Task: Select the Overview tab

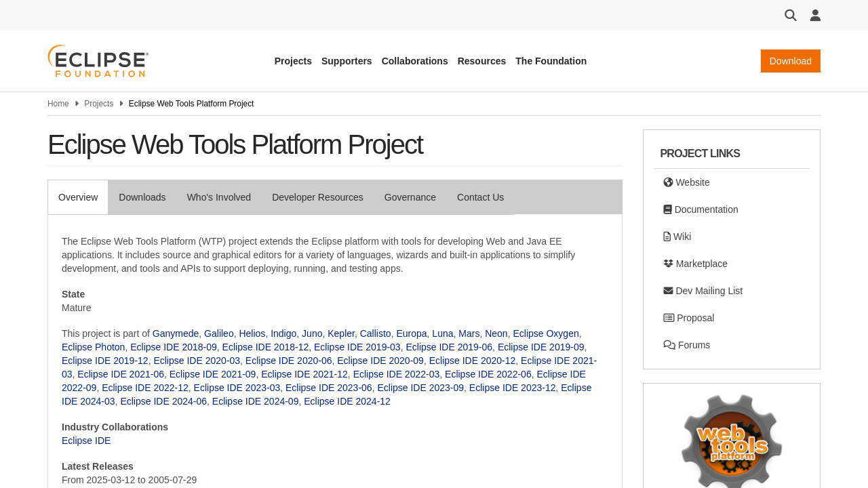Action: click(78, 197)
